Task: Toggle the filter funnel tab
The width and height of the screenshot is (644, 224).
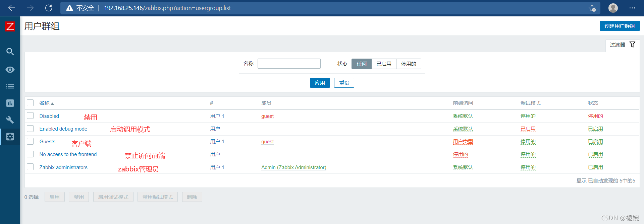Action: click(623, 45)
